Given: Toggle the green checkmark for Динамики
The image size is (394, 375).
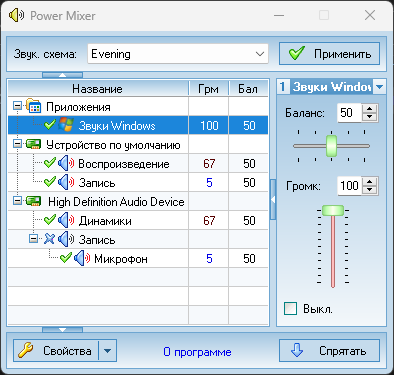Looking at the screenshot, I should (50, 220).
